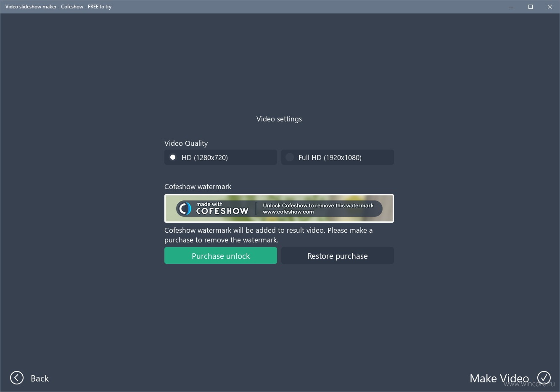Click the Back label

(x=40, y=378)
